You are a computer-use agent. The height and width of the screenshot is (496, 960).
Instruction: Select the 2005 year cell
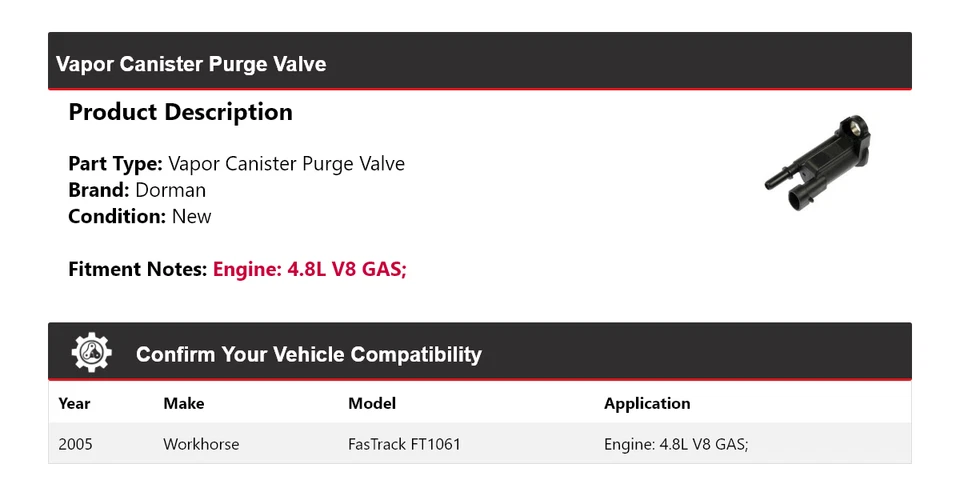click(x=76, y=444)
